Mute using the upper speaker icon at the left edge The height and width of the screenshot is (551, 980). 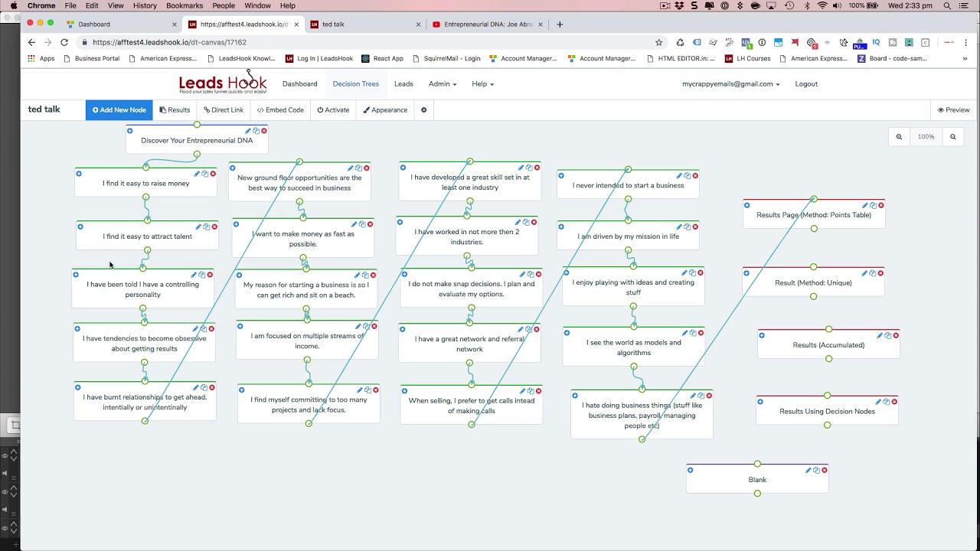click(x=5, y=473)
